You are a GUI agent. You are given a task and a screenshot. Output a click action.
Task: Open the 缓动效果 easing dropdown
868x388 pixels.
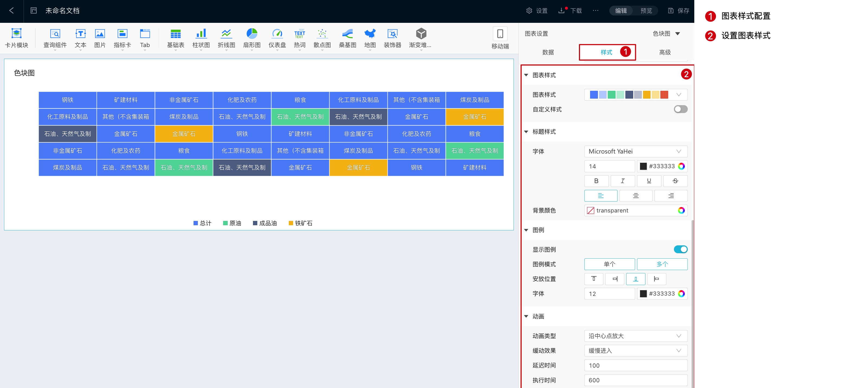point(635,351)
